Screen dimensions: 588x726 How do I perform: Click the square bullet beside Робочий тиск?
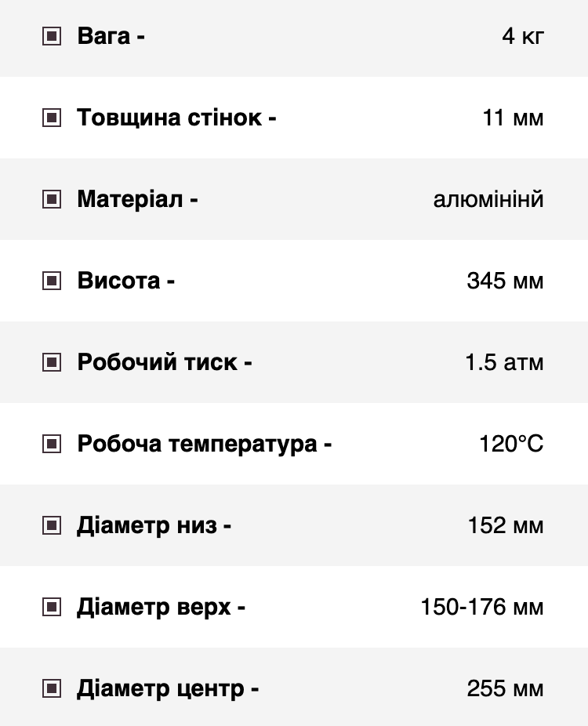point(52,362)
